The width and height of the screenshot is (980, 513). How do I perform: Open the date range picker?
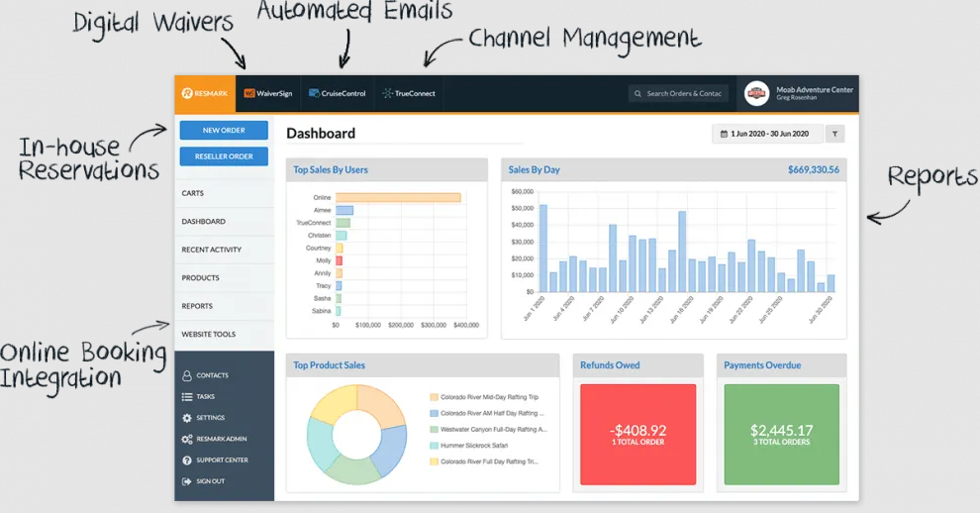[767, 134]
